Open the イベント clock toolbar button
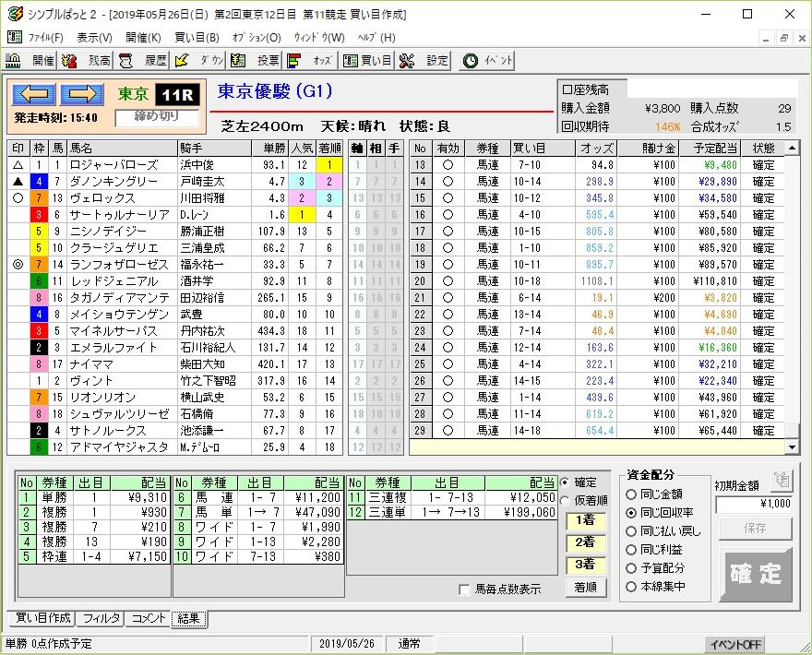This screenshot has width=812, height=655. [x=487, y=61]
